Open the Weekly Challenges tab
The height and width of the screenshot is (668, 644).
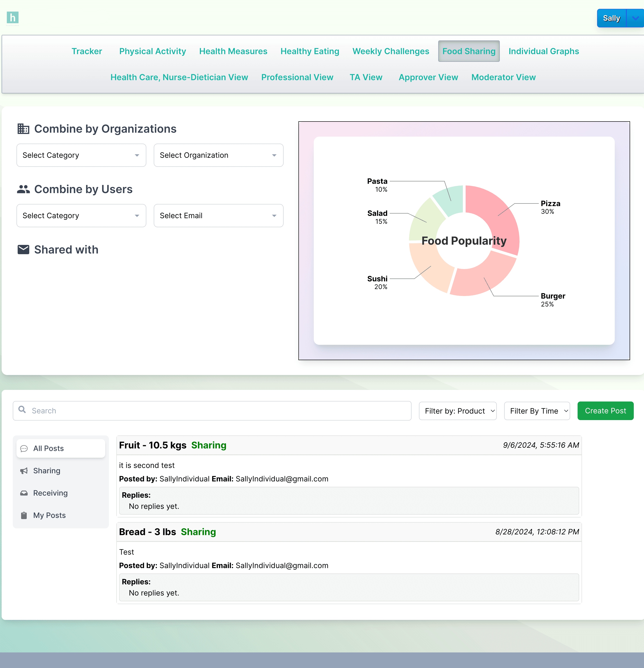pyautogui.click(x=390, y=51)
